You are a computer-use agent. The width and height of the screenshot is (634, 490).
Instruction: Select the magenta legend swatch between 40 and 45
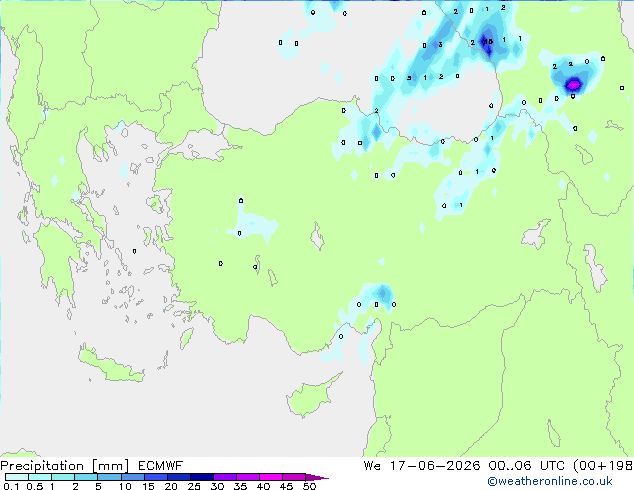271,477
